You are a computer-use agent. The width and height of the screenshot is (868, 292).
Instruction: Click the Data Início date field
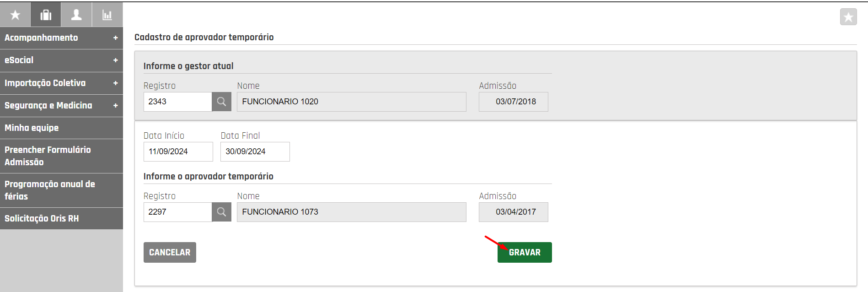[178, 151]
